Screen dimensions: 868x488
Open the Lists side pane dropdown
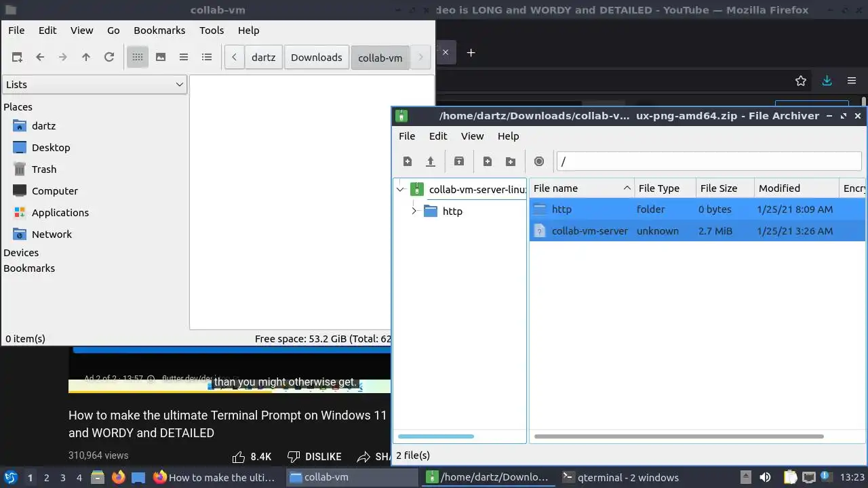click(x=94, y=85)
